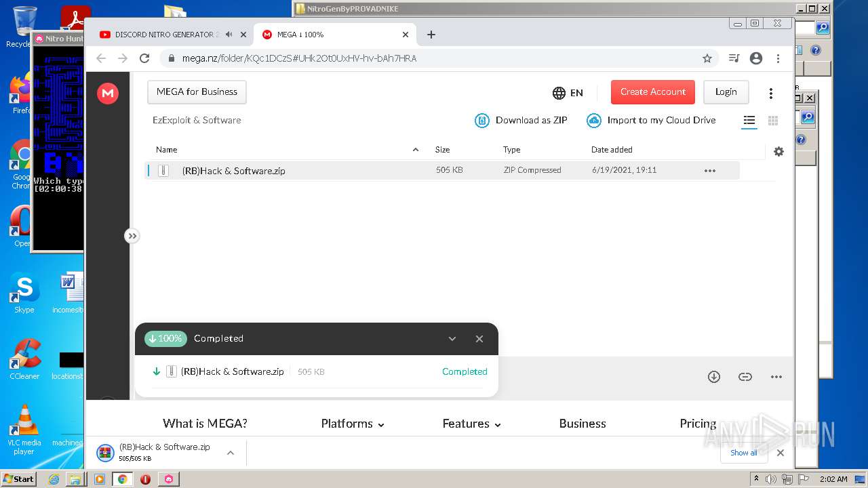Open options menu for (RB)Hack & Software.zip row

pyautogui.click(x=710, y=171)
